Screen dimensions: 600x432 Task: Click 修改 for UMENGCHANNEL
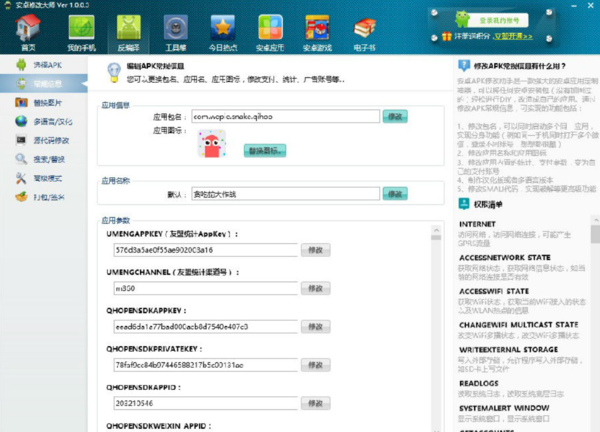point(315,289)
